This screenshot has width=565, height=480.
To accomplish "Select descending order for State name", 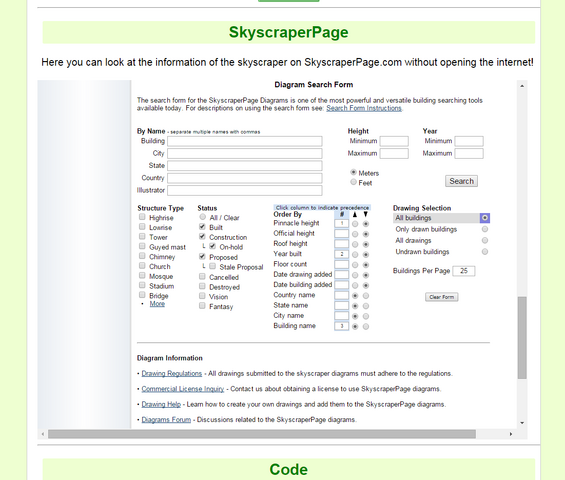I will [366, 306].
